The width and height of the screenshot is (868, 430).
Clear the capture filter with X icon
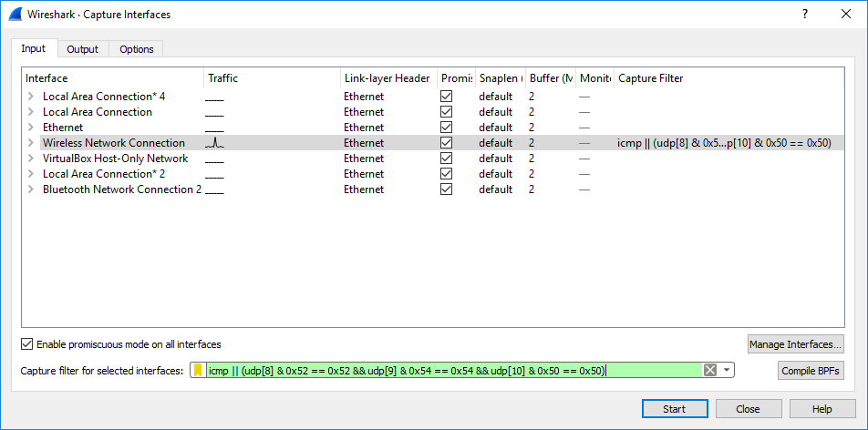point(709,370)
